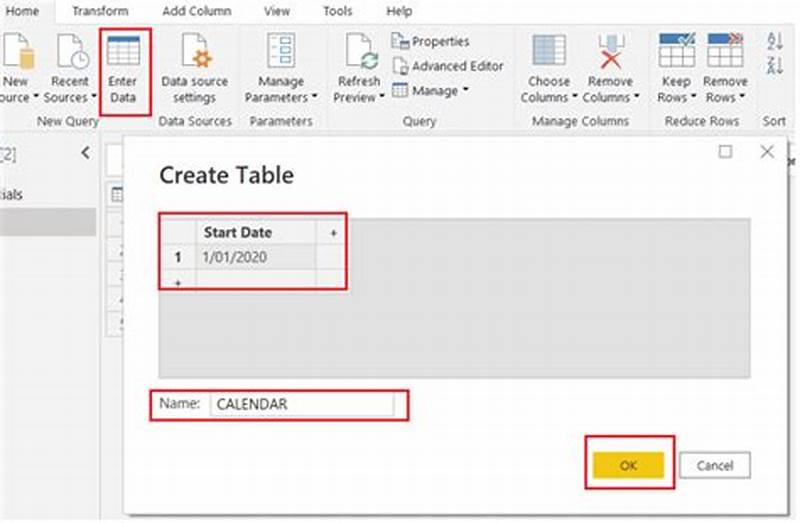This screenshot has width=800, height=523.
Task: Click the Keep Rows icon
Action: (677, 50)
